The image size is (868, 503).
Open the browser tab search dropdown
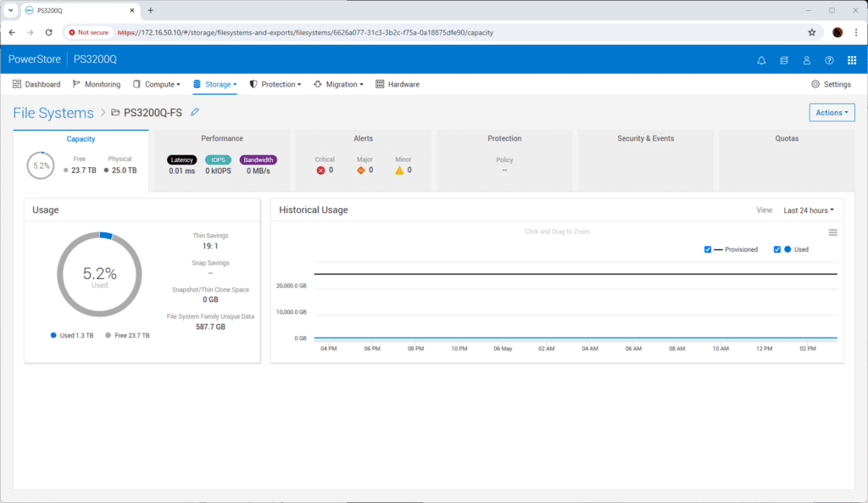(10, 10)
